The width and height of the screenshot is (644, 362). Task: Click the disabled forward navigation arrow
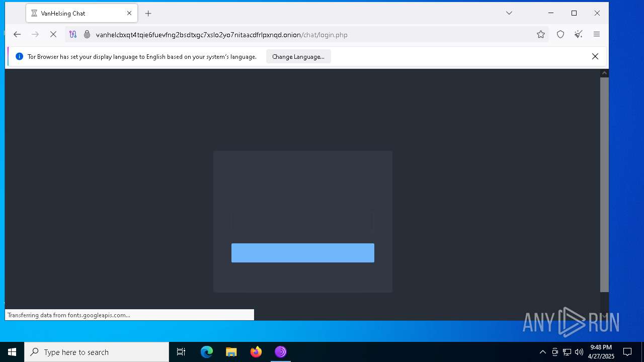point(35,34)
